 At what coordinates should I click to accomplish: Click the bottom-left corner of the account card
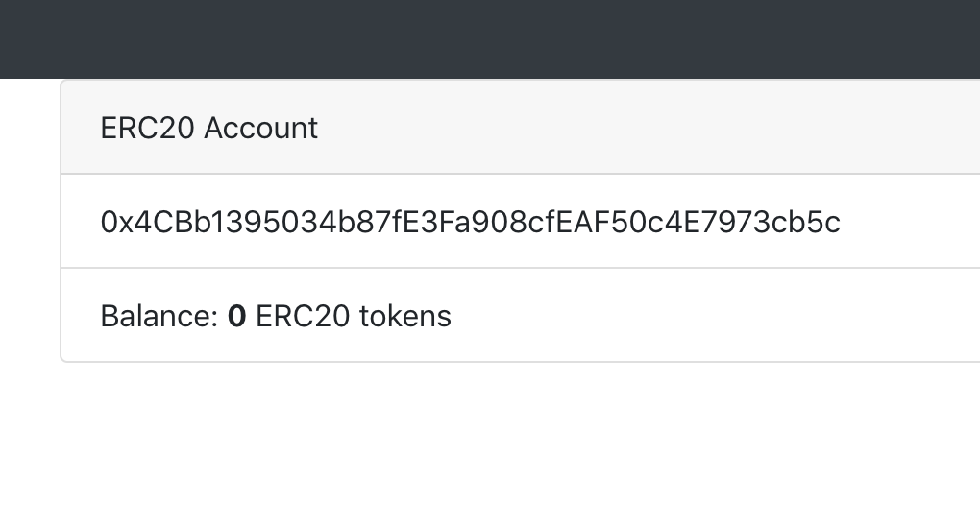[64, 358]
